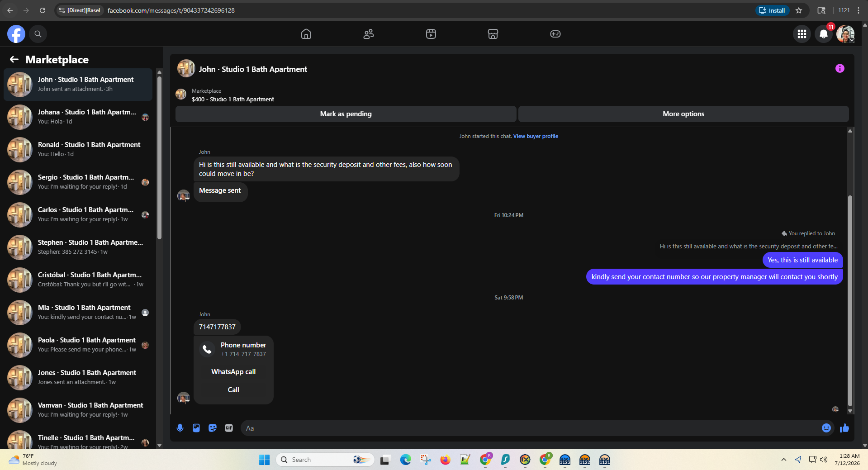This screenshot has height=470, width=868.
Task: Open the Vamvan conversation
Action: (78, 410)
